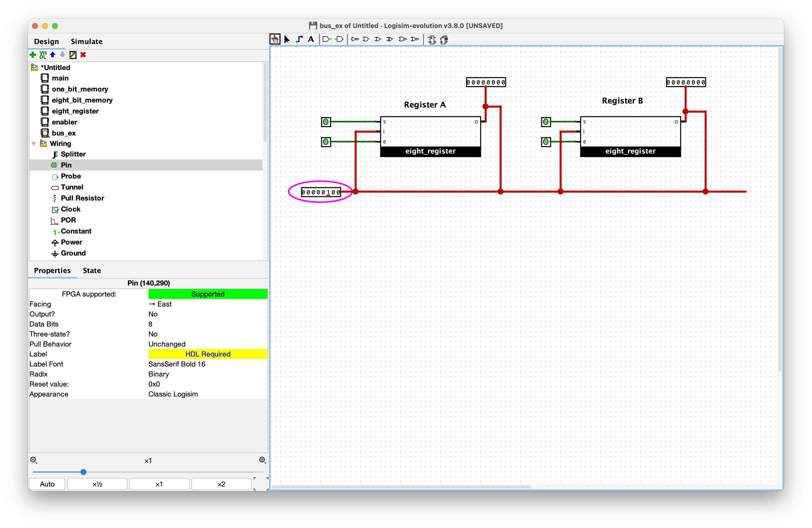Open the Properties tab
This screenshot has height=528, width=812.
tap(52, 270)
